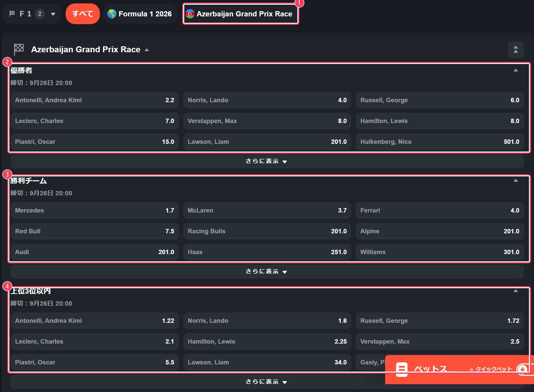Click the collapse-all double arrow button
534x392 pixels.
pyautogui.click(x=516, y=49)
